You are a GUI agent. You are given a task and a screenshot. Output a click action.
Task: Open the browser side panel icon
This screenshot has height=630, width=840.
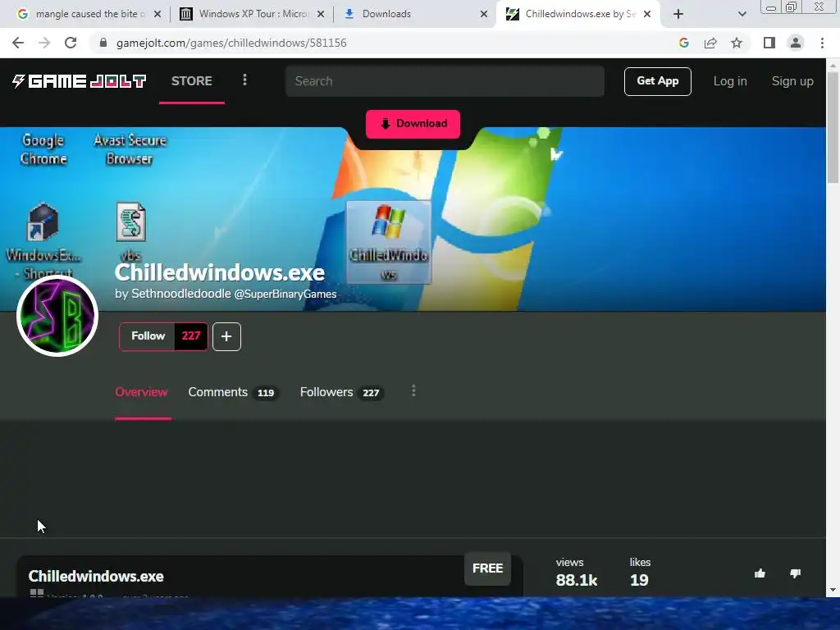[x=769, y=43]
